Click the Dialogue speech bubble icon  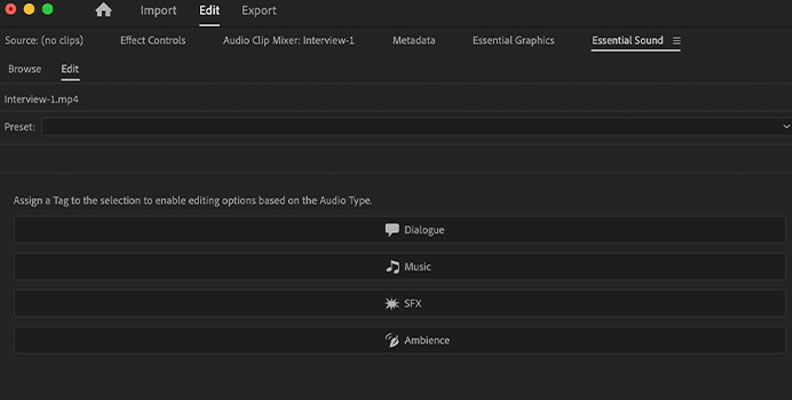pos(392,230)
